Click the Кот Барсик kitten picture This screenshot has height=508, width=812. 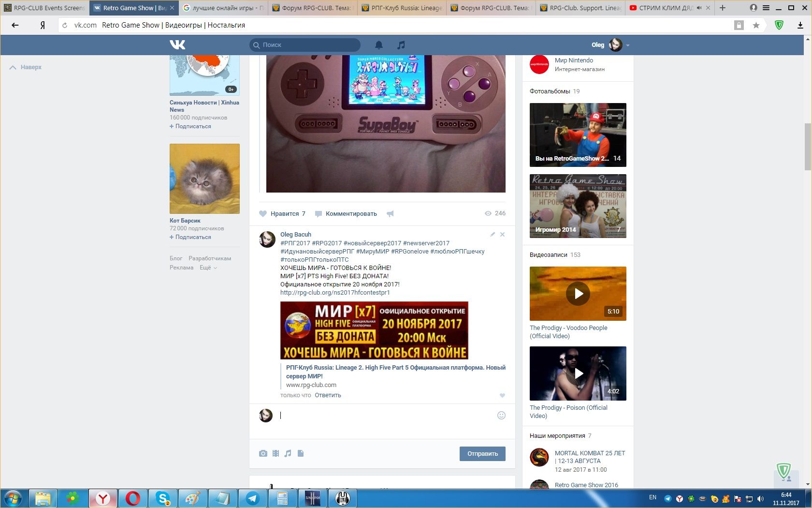point(204,179)
